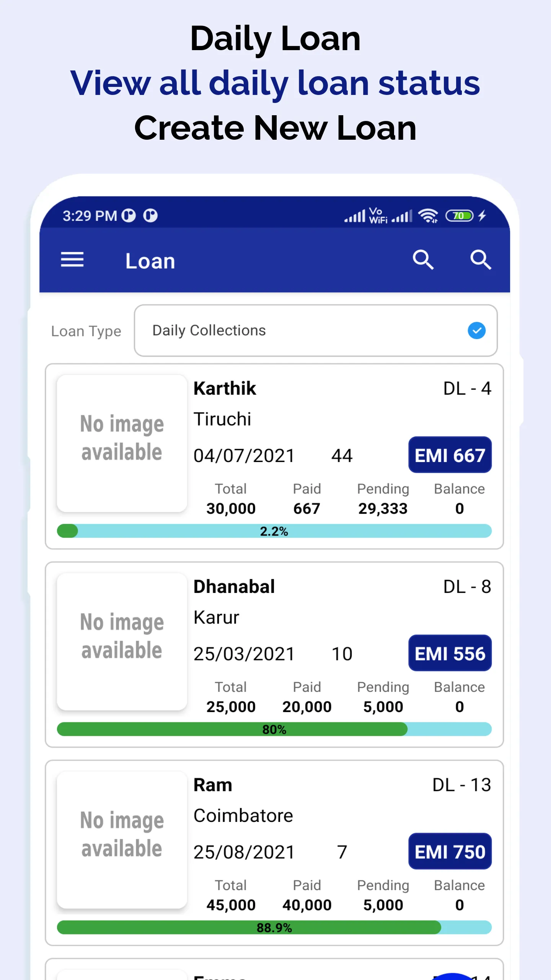This screenshot has height=980, width=551.
Task: Select the Karthik borrower name
Action: 225,389
